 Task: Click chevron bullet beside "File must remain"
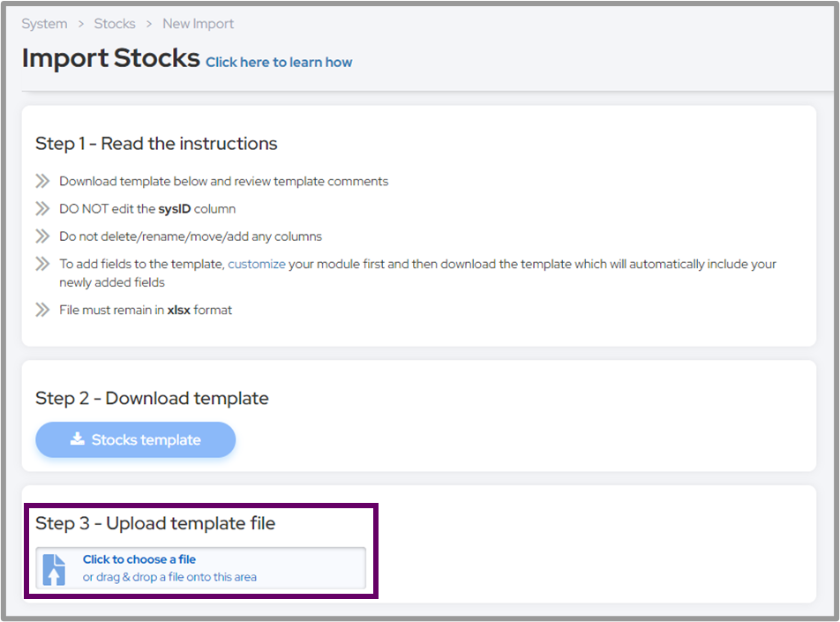[x=42, y=310]
